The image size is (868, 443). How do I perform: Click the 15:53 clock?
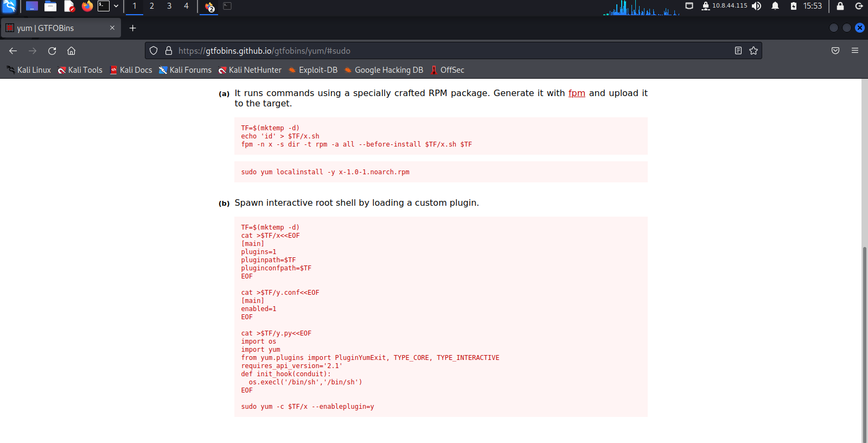tap(813, 6)
